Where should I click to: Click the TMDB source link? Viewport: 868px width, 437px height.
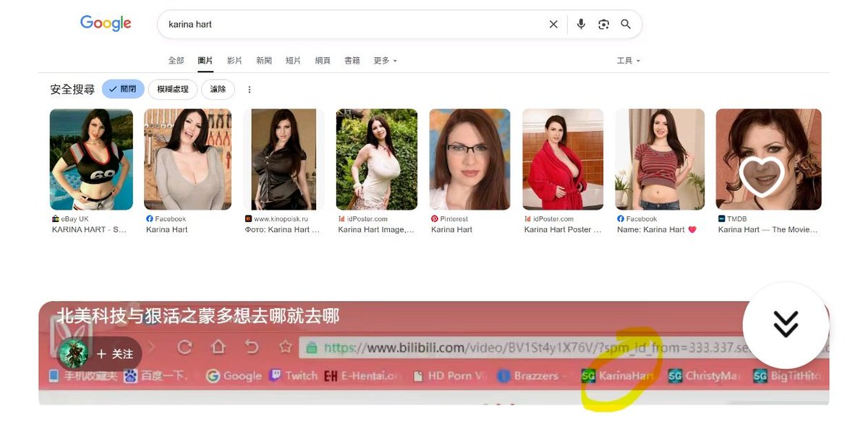pos(732,218)
